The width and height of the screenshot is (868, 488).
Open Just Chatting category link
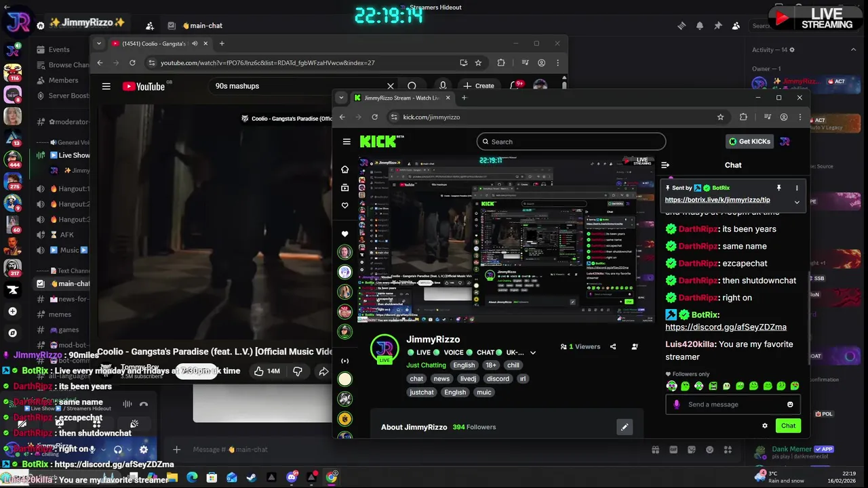[426, 365]
